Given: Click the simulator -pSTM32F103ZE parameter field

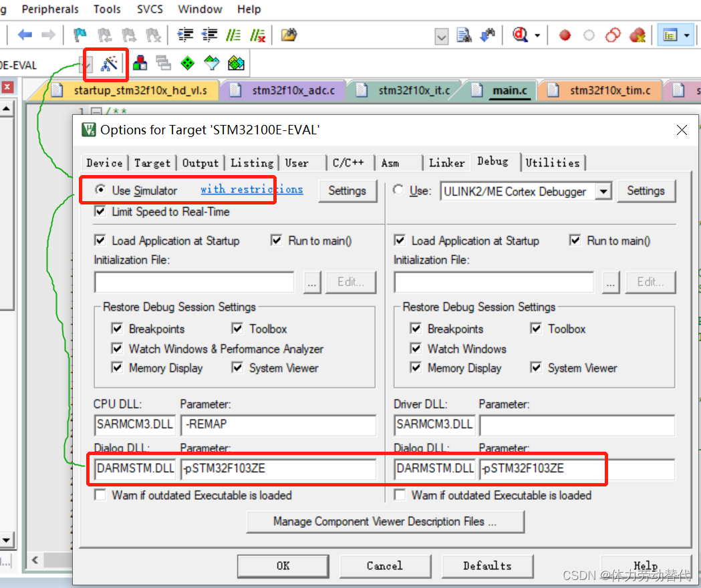Looking at the screenshot, I should (x=278, y=468).
